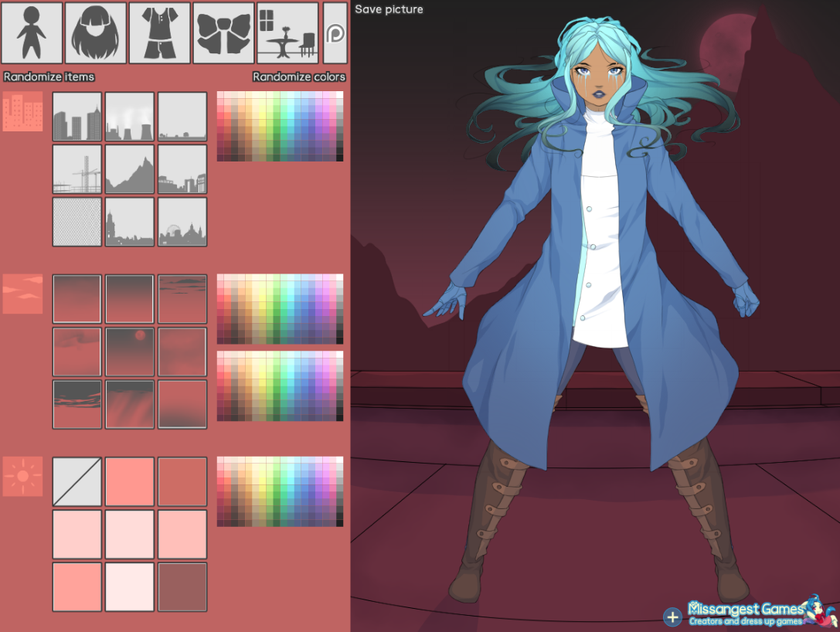The width and height of the screenshot is (840, 632).
Task: Select the dark brownish lighting overlay swatch
Action: [182, 586]
